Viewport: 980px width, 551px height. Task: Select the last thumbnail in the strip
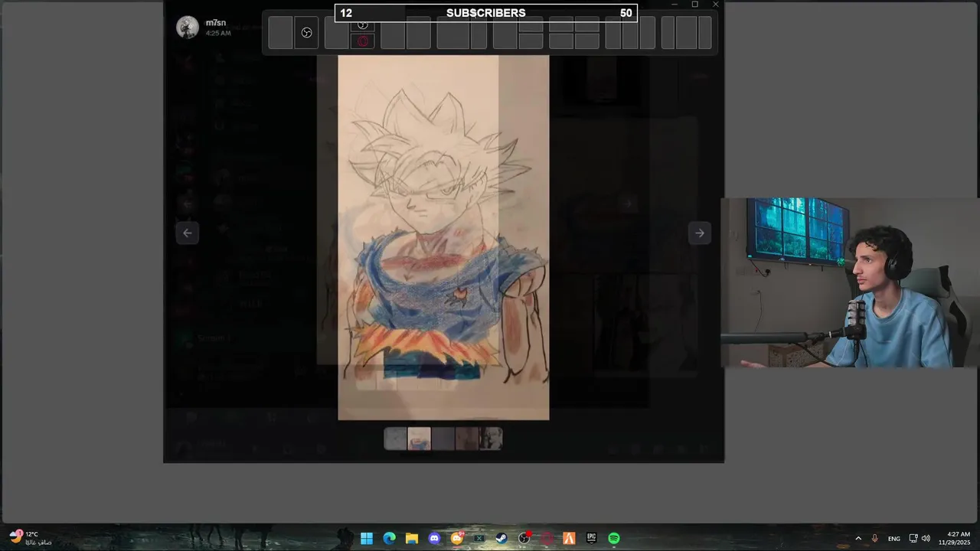pyautogui.click(x=491, y=439)
